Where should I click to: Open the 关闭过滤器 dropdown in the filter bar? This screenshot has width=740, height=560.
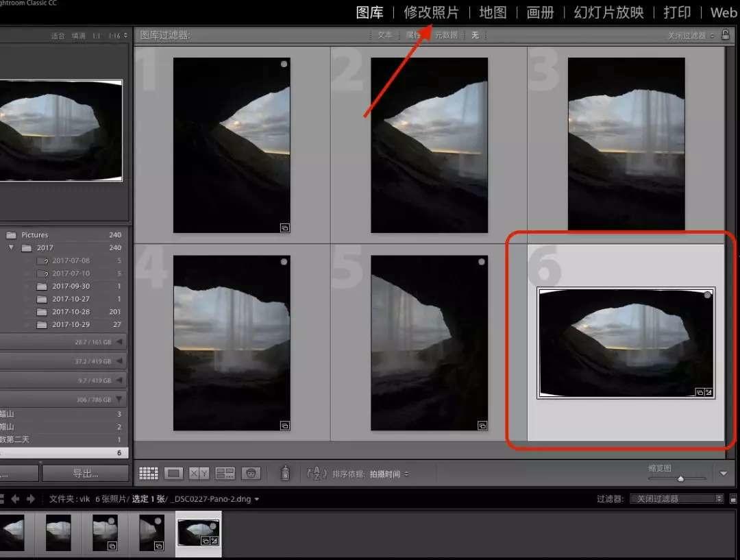tap(691, 36)
